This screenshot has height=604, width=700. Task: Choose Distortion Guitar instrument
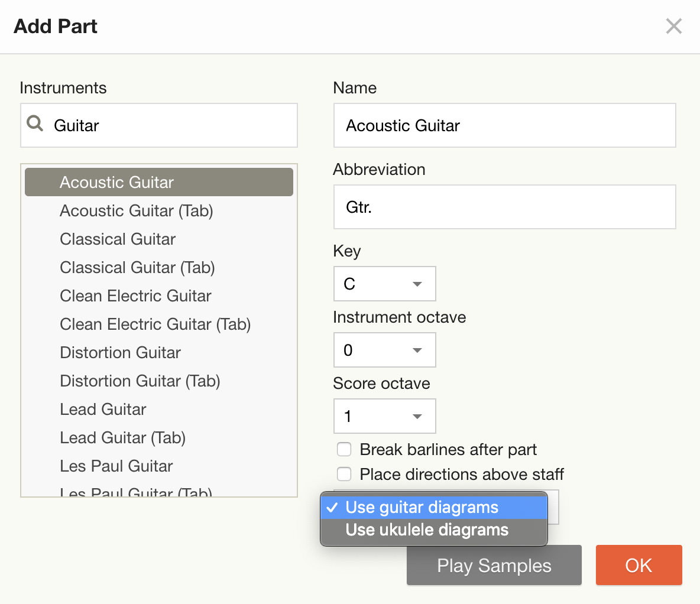(x=120, y=352)
